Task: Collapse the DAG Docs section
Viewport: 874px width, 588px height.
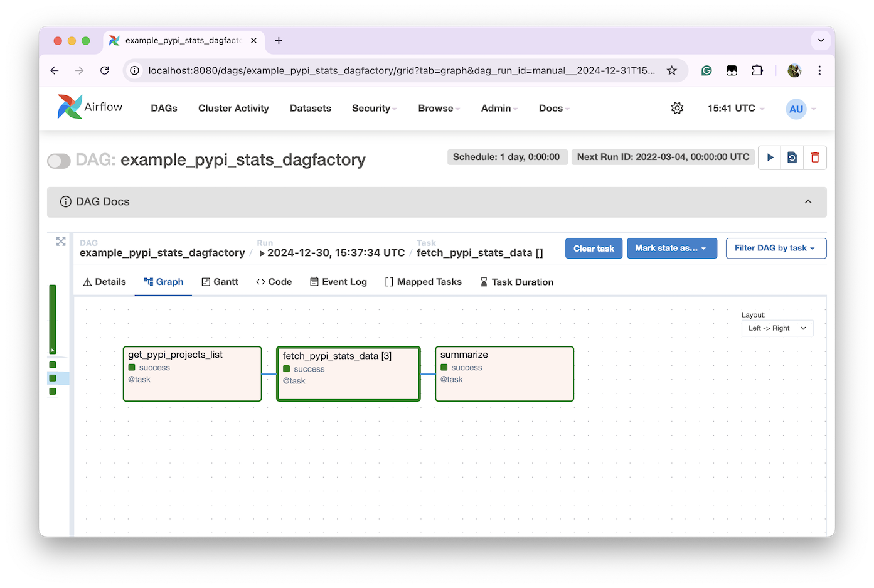Action: (x=807, y=202)
